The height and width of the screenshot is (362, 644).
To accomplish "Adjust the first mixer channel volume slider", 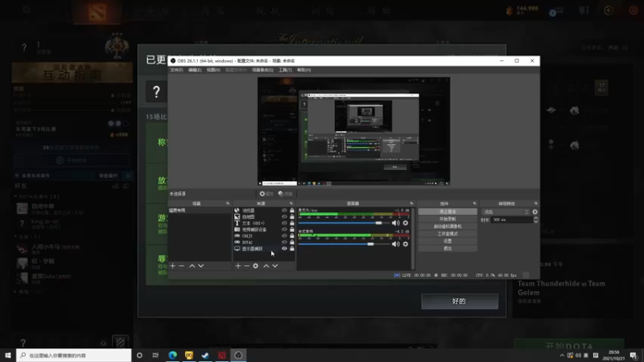I will point(378,223).
